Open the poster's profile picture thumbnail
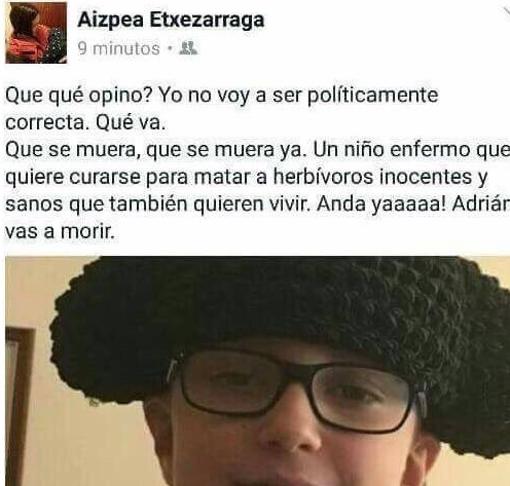This screenshot has width=510, height=486. click(36, 33)
